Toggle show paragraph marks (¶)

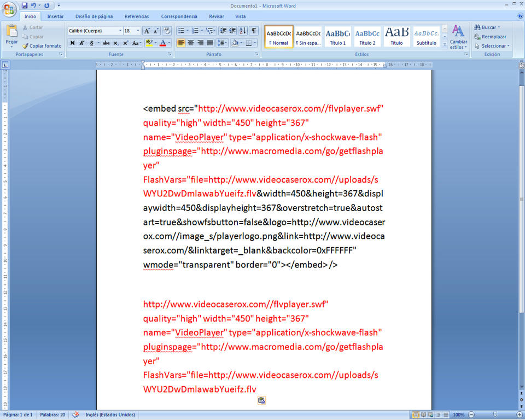[254, 31]
